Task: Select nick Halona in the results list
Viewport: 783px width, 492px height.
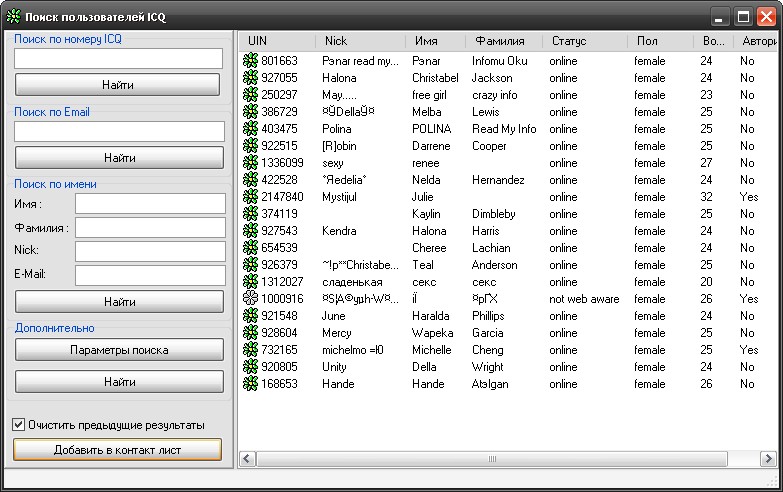Action: tap(339, 78)
